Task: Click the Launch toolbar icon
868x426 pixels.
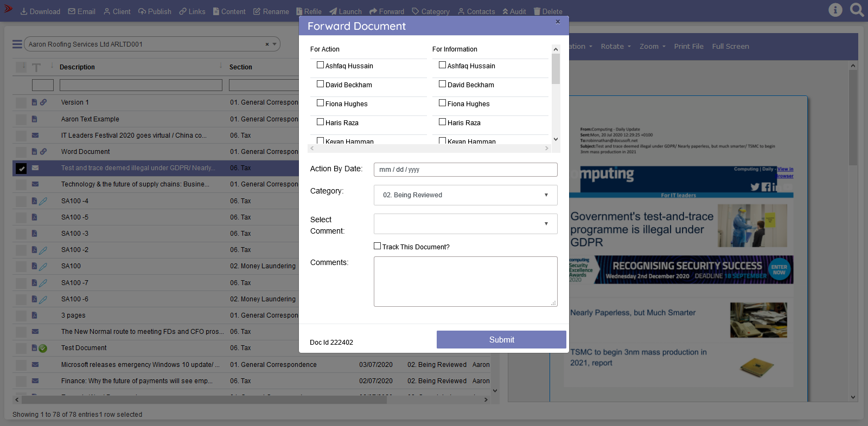Action: click(333, 11)
